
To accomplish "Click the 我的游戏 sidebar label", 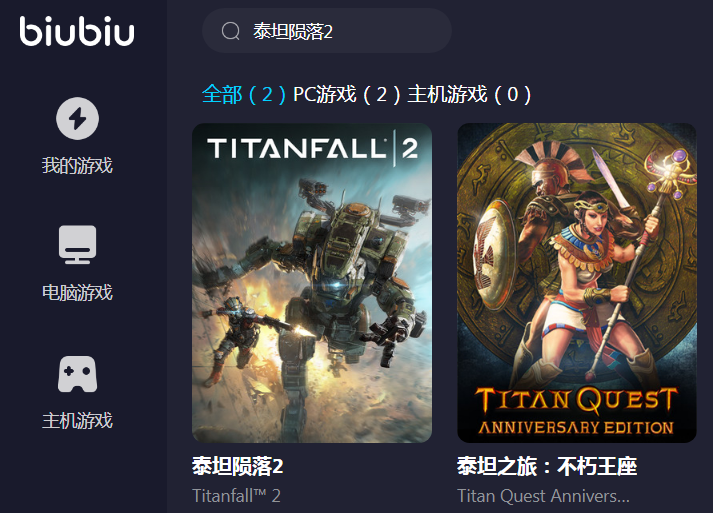I will coord(77,165).
